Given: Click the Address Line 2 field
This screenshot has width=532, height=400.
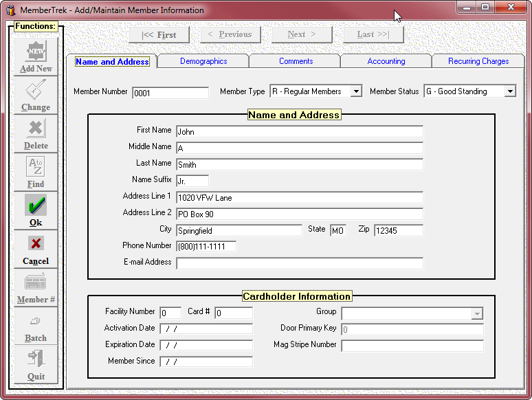Looking at the screenshot, I should [x=300, y=214].
